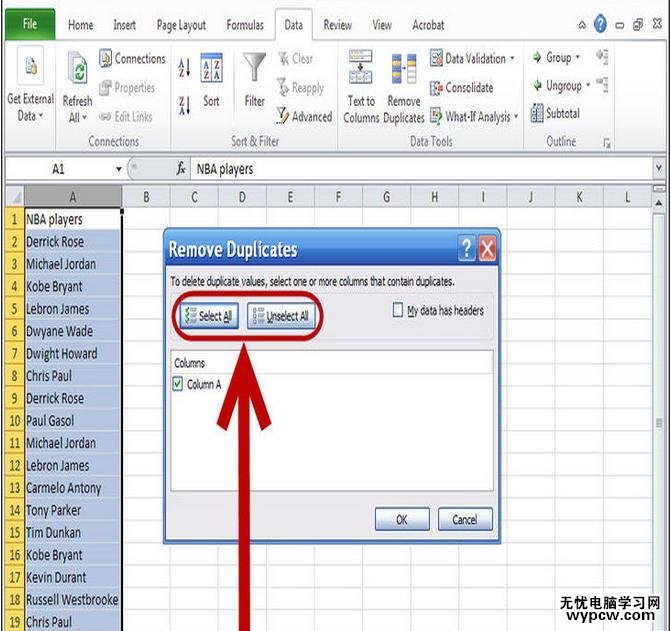Expand Get External Data arrow
Screen dimensions: 671x631
coord(41,116)
